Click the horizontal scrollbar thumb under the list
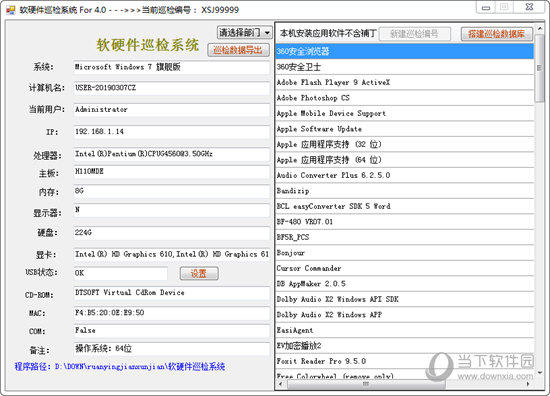This screenshot has height=396, width=550. [x=366, y=384]
